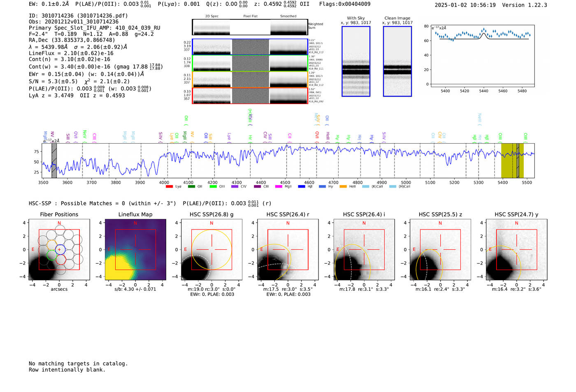This screenshot has height=392, width=576.
Task: Click the ID: 3010714236 line
Action: click(78, 16)
